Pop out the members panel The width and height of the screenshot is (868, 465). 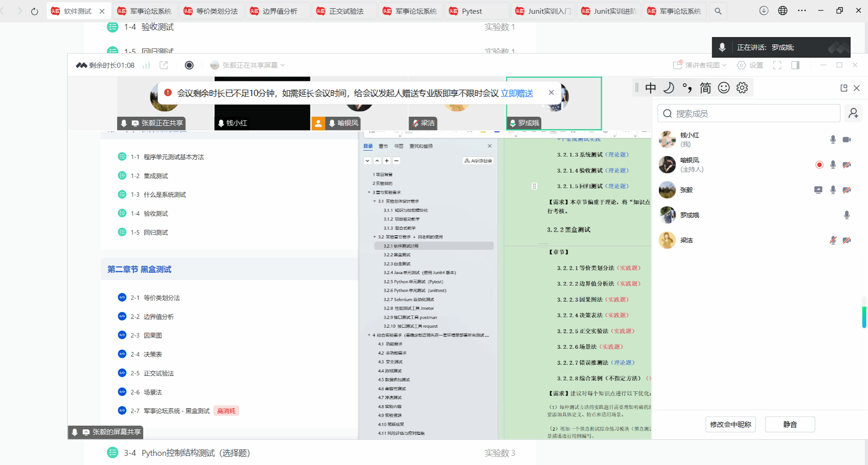(x=844, y=88)
